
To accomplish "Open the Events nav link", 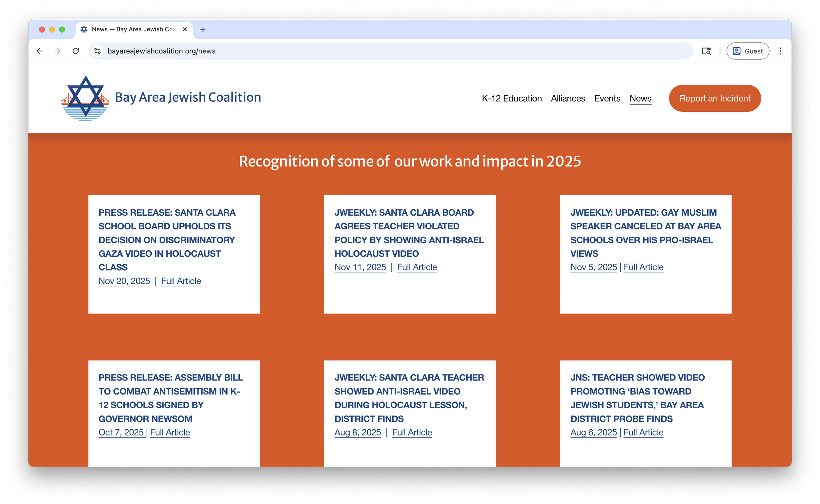I will click(x=607, y=98).
